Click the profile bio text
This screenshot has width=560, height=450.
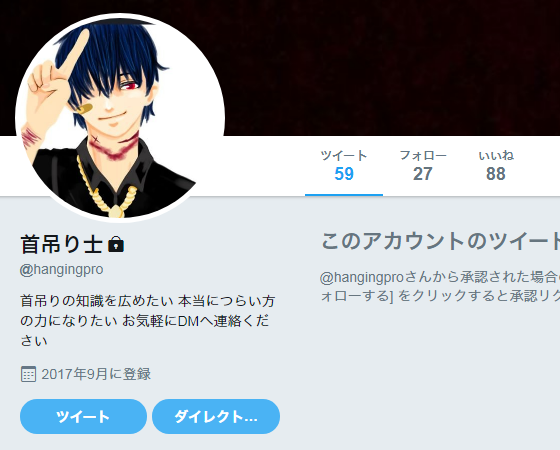pyautogui.click(x=148, y=321)
